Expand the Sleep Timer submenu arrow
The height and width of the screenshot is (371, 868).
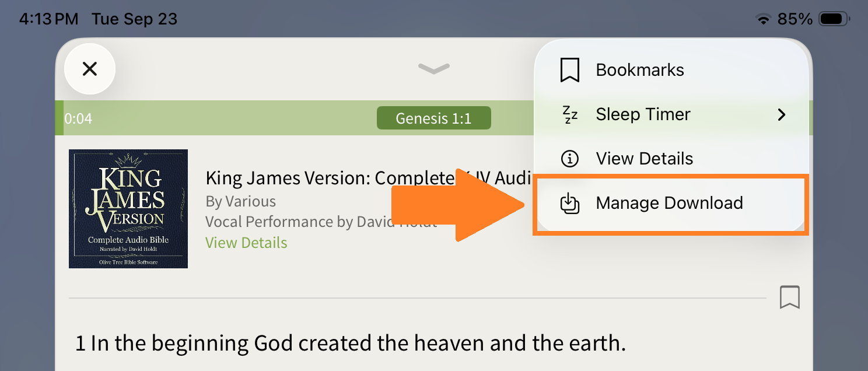coord(782,115)
